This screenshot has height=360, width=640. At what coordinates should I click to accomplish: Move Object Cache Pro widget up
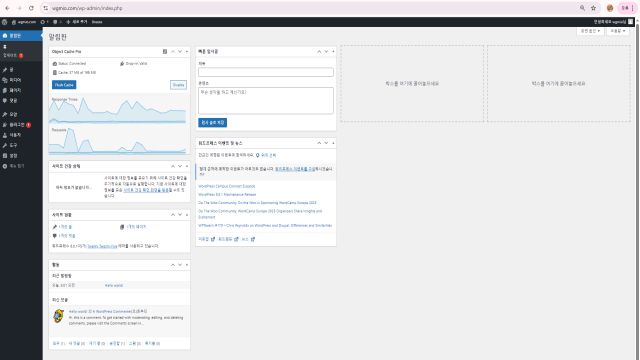[173, 52]
